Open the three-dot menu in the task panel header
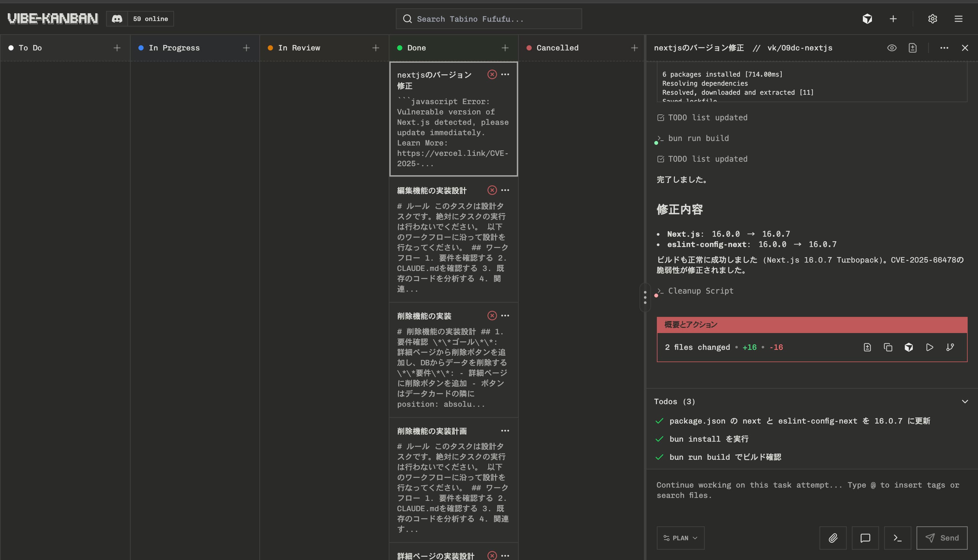The width and height of the screenshot is (978, 560). [945, 48]
